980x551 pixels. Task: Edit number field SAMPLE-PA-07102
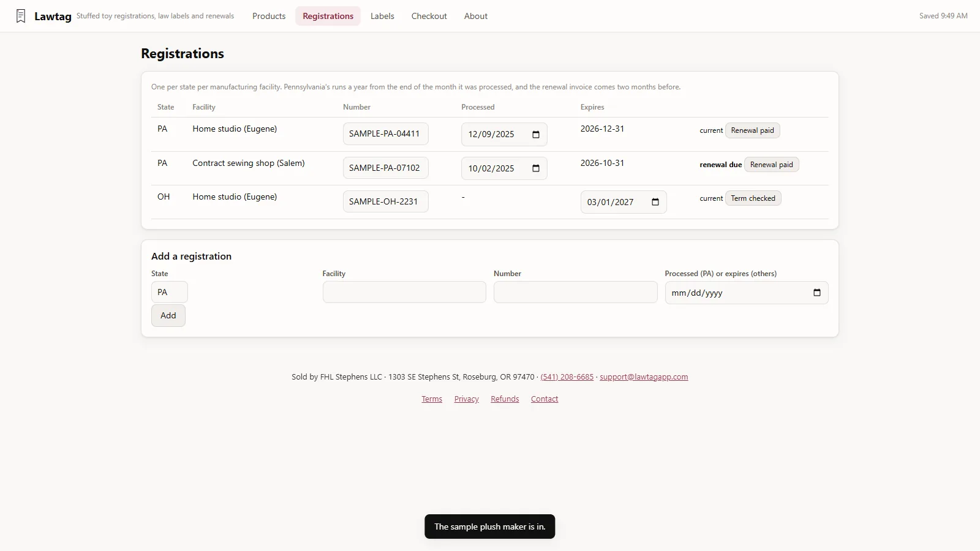click(x=385, y=168)
